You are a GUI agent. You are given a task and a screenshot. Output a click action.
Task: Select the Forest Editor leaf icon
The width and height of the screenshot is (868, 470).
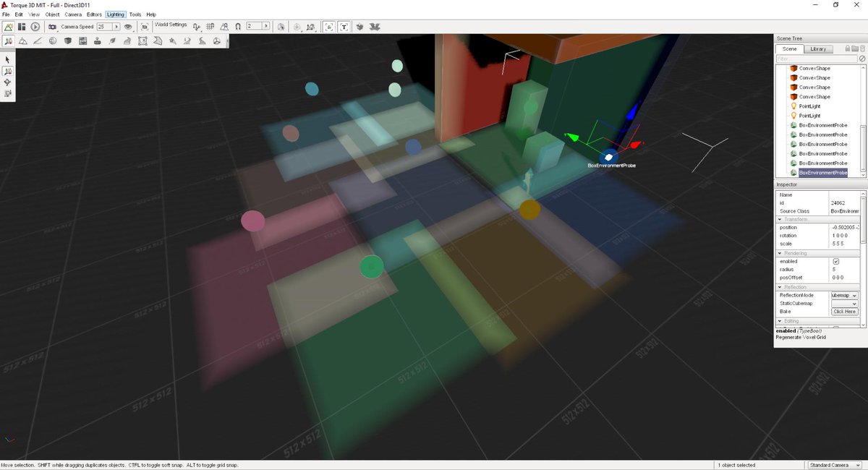coord(112,40)
